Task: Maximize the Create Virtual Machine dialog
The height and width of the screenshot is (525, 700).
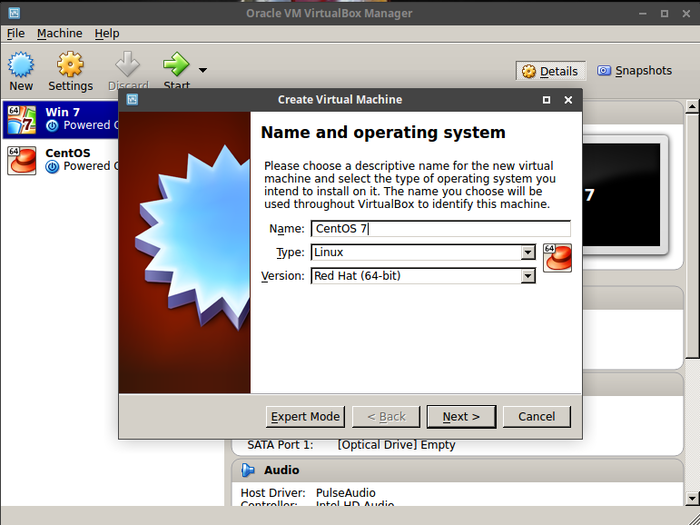Action: point(546,100)
